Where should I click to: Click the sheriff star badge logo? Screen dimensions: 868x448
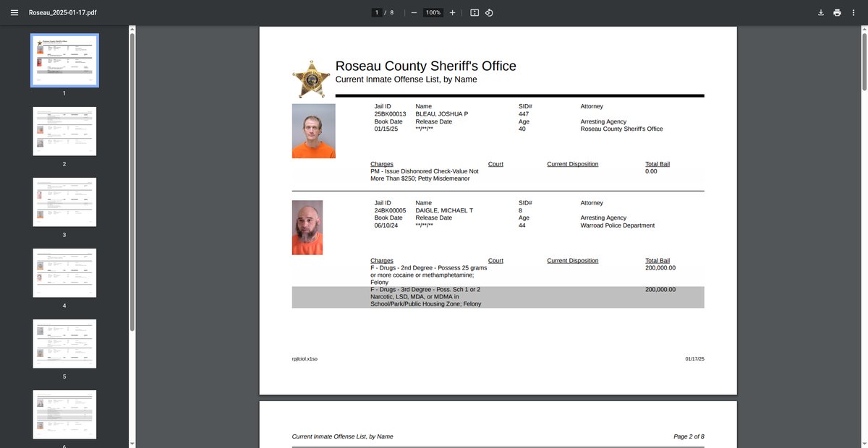click(x=312, y=79)
